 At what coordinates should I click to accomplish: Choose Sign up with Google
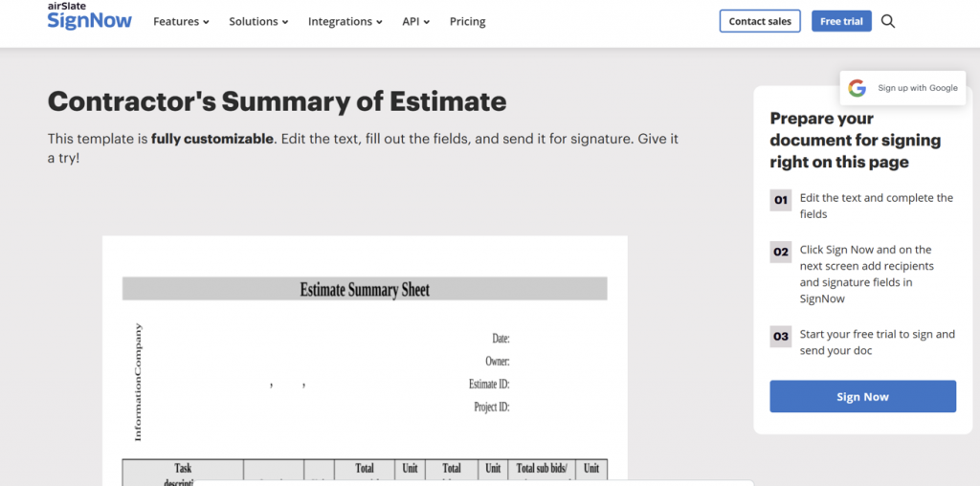pos(903,88)
